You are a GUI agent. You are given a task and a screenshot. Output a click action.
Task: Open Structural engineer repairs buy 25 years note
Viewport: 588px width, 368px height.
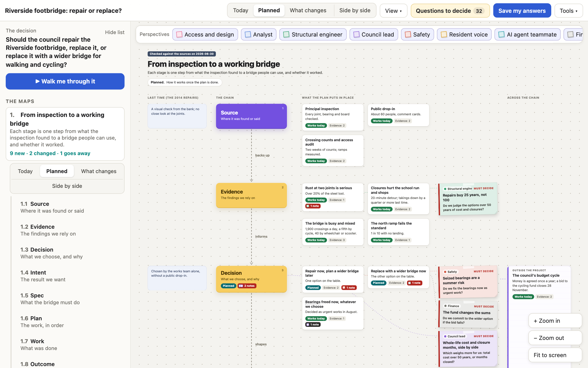pos(468,199)
